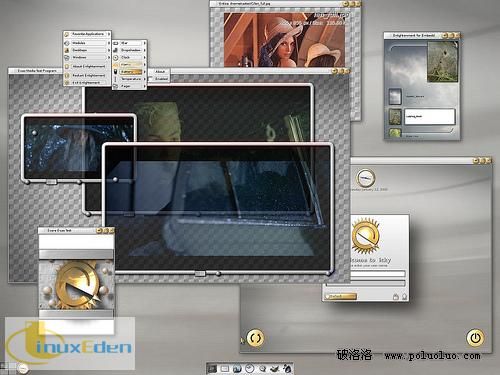The image size is (500, 375).
Task: Choose About Enlightenment from the menu
Action: tap(87, 66)
